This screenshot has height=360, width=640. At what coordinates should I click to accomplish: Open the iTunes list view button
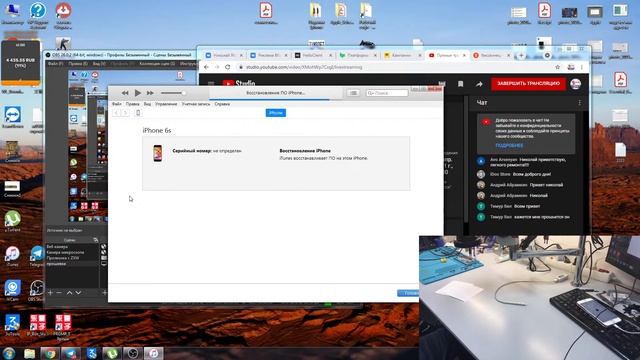(x=353, y=93)
